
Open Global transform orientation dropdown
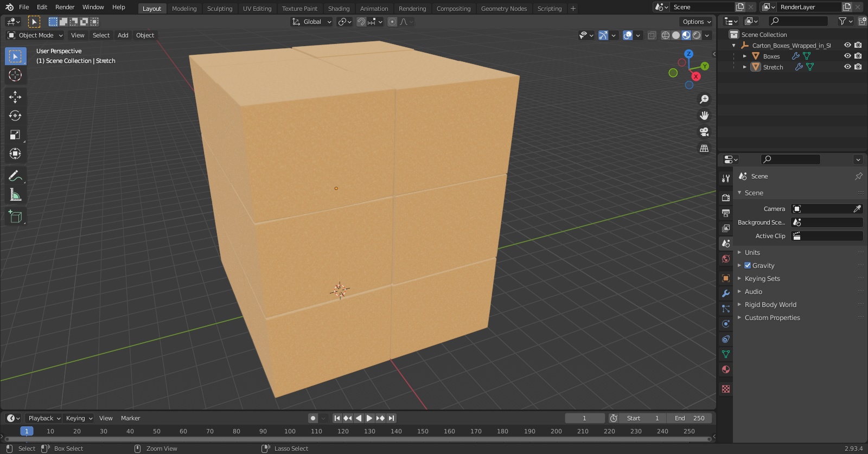point(311,22)
